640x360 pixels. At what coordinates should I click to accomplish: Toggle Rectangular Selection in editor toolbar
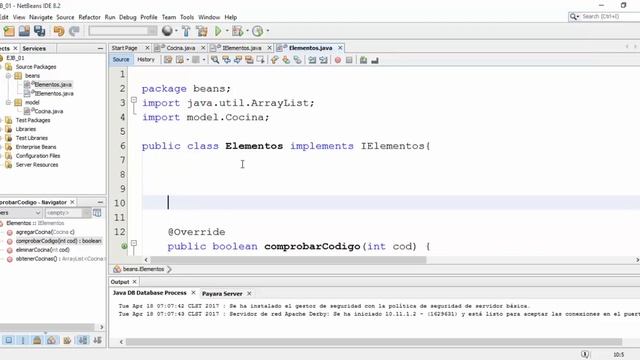tap(260, 60)
